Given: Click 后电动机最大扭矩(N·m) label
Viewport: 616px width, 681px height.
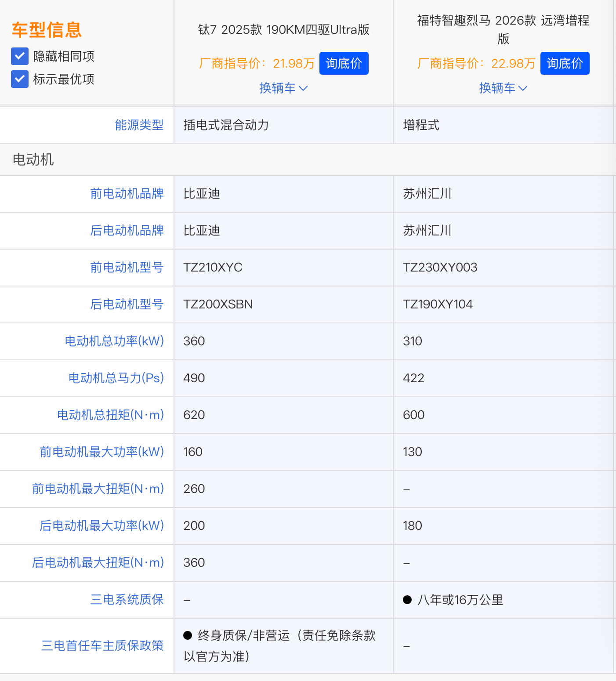Looking at the screenshot, I should click(98, 563).
